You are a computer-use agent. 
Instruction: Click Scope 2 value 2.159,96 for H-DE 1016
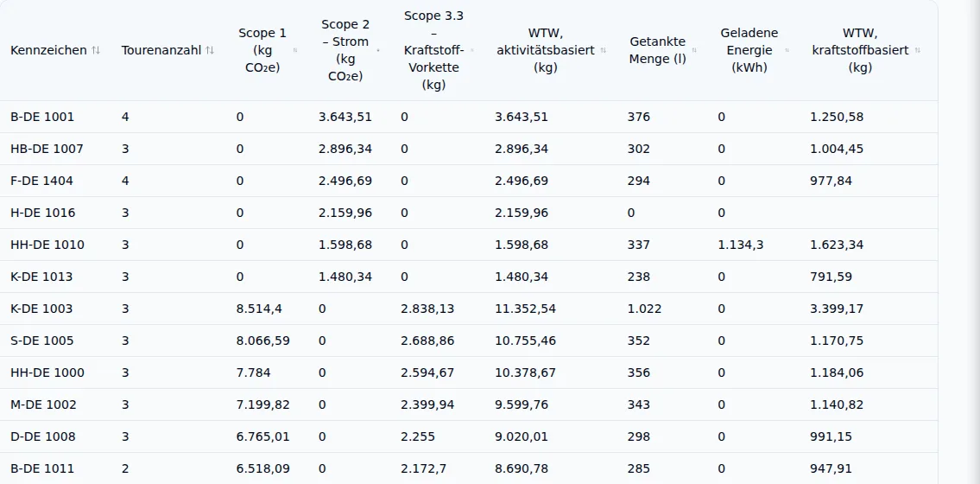345,213
